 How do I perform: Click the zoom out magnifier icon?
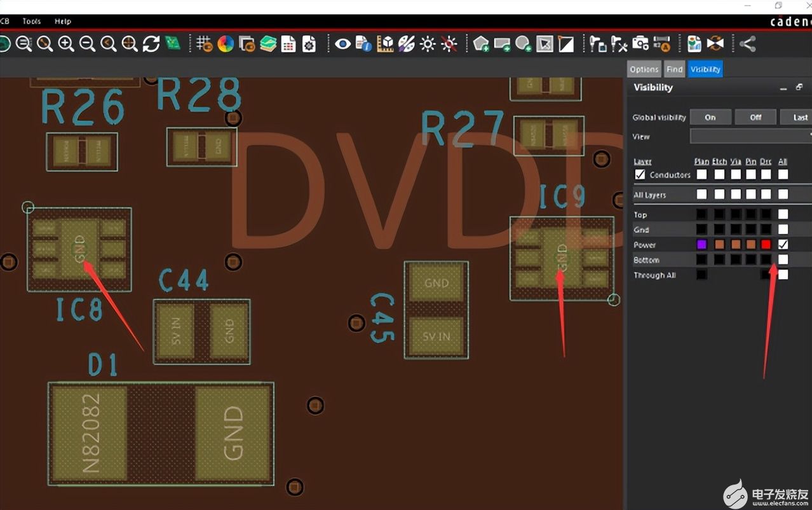[87, 43]
